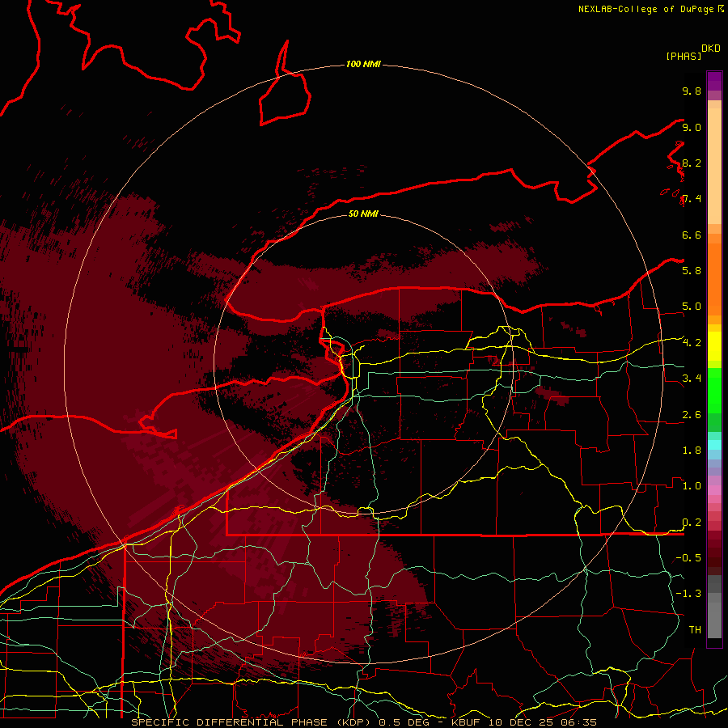Viewport: 728px width, 728px height.
Task: Click the 9.8 color scale value
Action: tap(692, 91)
